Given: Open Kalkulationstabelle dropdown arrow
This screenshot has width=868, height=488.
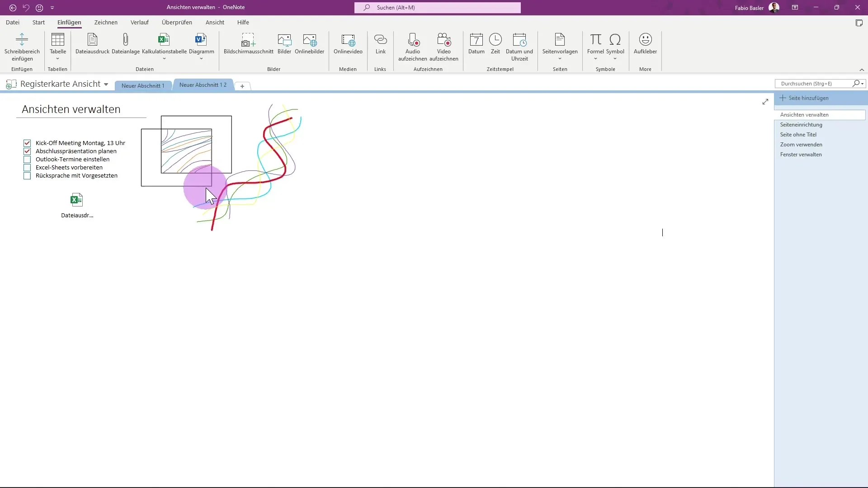Looking at the screenshot, I should (164, 59).
